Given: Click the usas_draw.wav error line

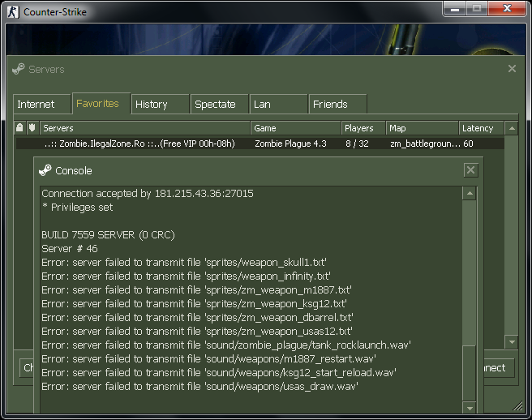Looking at the screenshot, I should 199,387.
